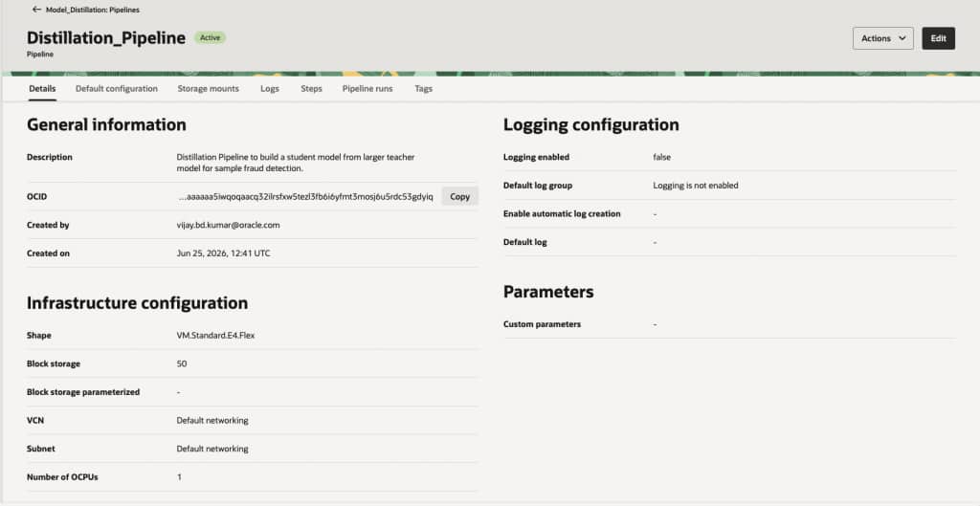Go back using the left arrow icon

pyautogui.click(x=36, y=10)
